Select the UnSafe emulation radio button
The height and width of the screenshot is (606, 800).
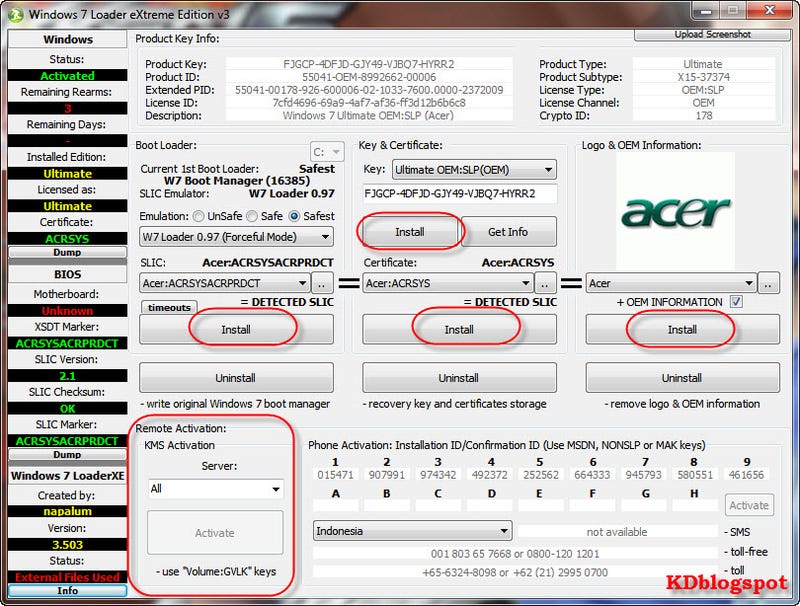(x=198, y=216)
